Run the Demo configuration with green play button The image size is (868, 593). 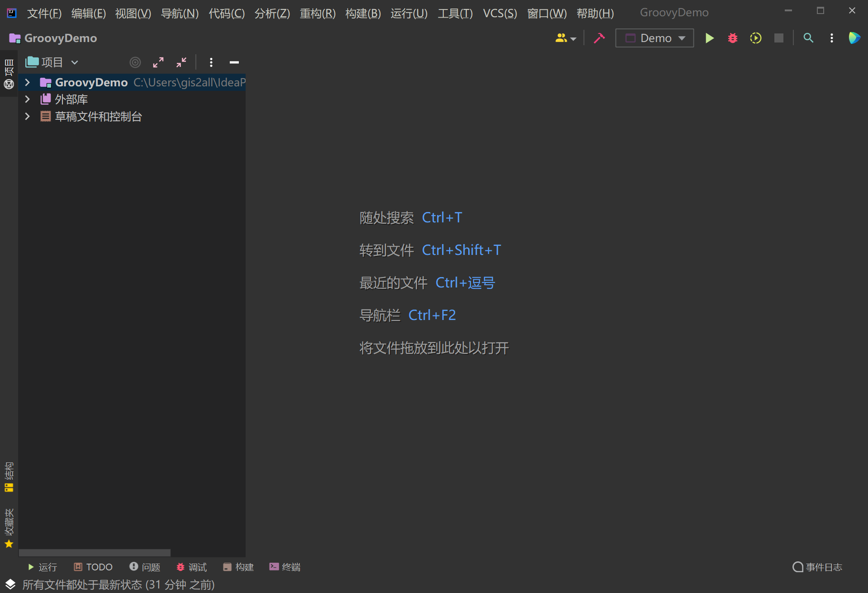[709, 38]
